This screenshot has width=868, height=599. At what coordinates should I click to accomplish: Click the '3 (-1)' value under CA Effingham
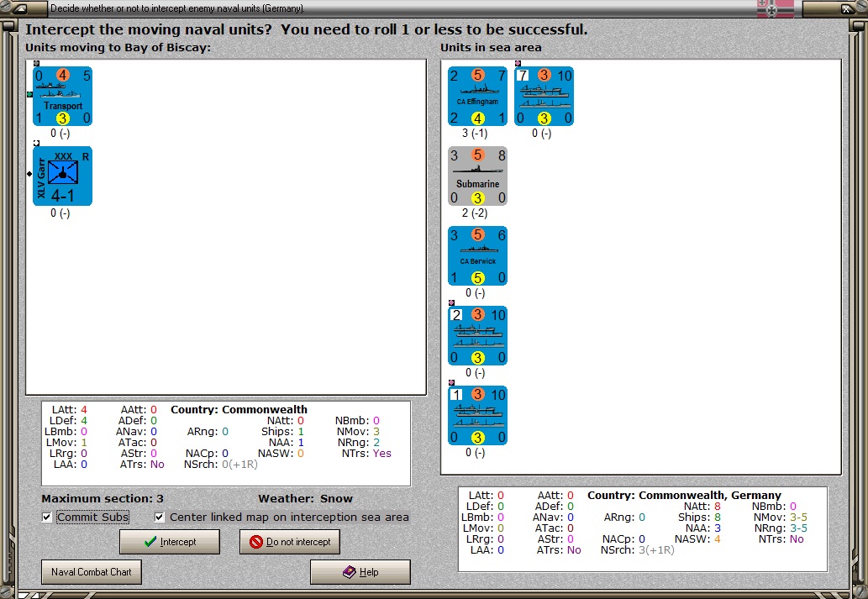(475, 134)
